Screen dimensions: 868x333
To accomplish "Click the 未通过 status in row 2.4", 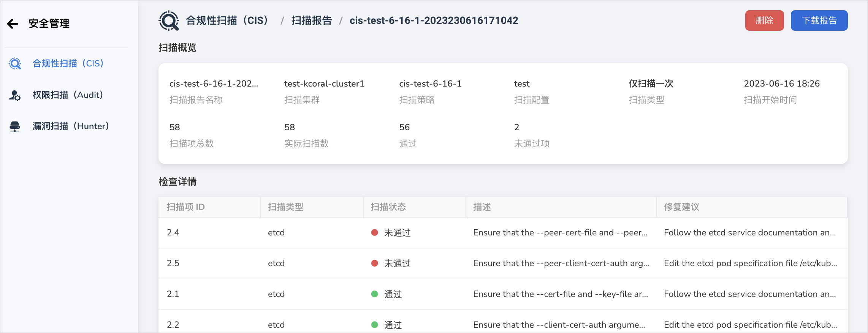I will (x=391, y=232).
